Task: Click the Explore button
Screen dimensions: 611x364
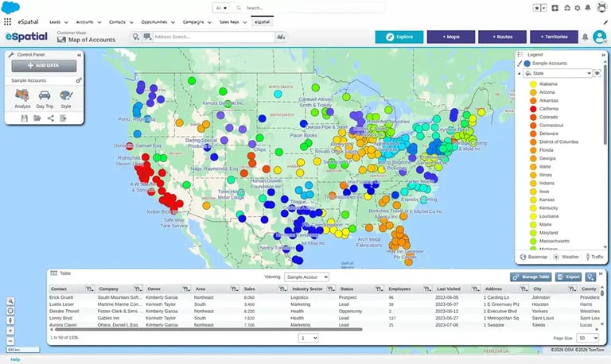Action: [399, 37]
